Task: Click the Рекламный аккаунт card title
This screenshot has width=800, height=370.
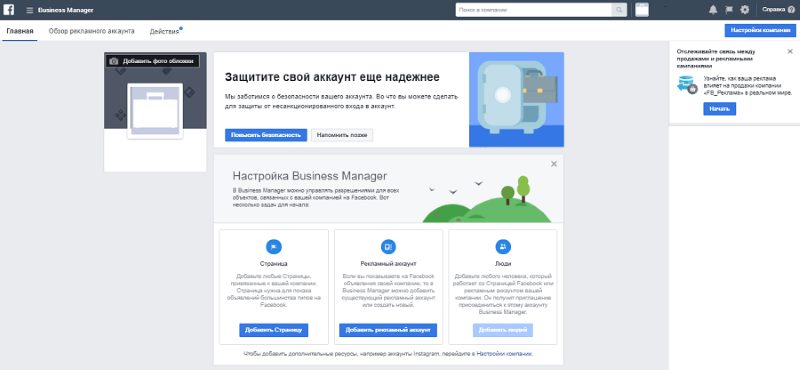Action: pos(388,264)
